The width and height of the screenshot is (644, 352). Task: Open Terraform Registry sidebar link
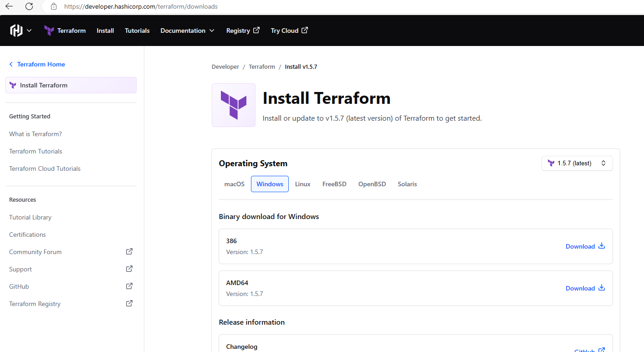(x=35, y=304)
